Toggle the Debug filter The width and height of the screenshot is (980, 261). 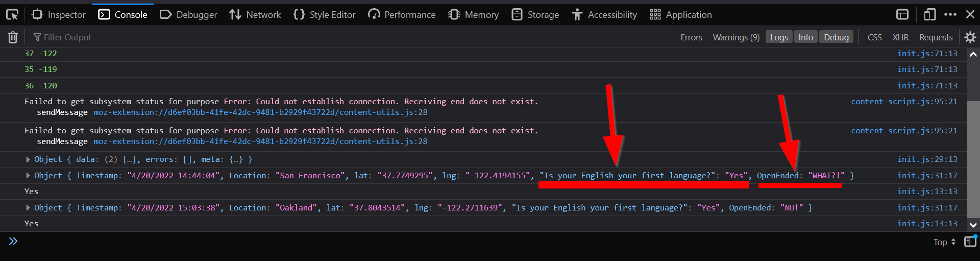point(836,37)
